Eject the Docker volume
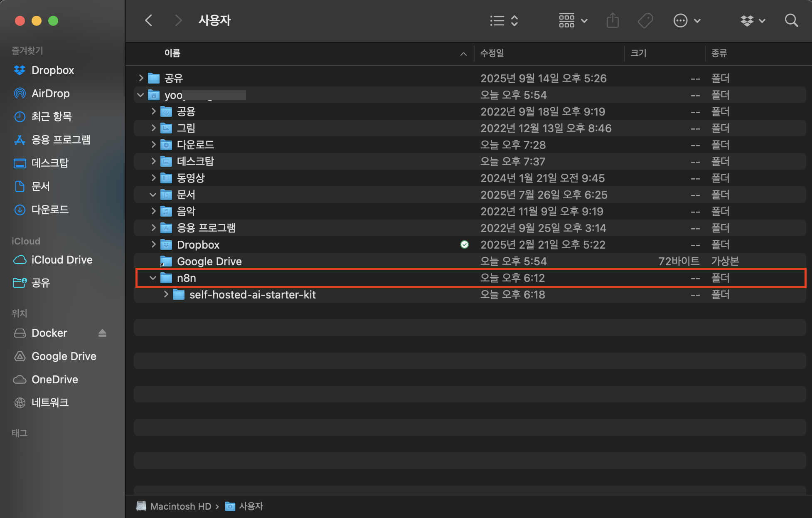The image size is (812, 518). point(102,333)
